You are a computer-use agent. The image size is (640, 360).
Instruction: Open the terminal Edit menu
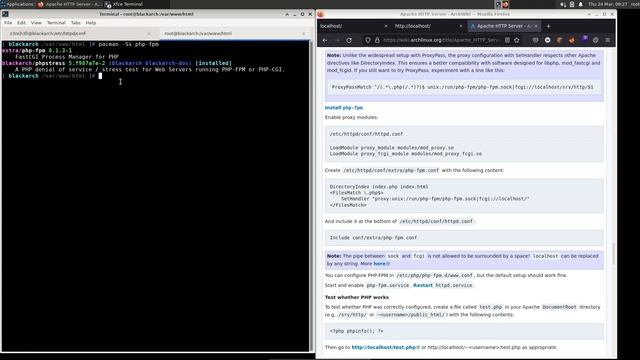click(x=21, y=23)
